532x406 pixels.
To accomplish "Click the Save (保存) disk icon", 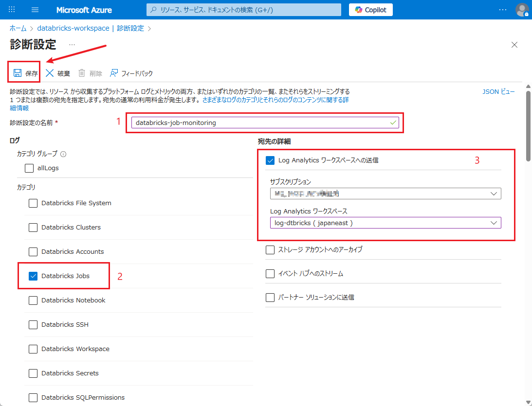I will 18,73.
